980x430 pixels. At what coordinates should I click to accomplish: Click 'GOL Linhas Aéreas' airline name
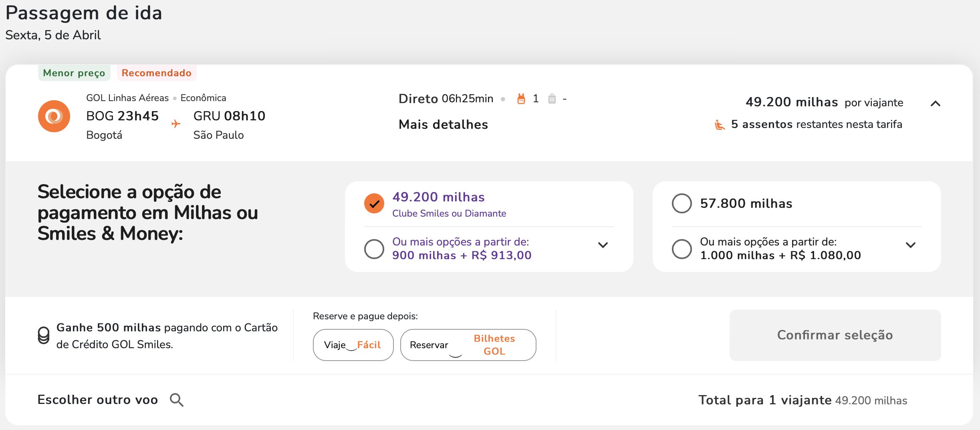[x=127, y=98]
